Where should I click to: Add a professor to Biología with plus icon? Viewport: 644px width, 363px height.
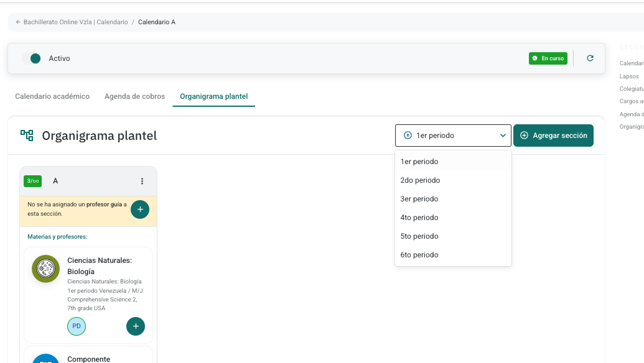136,326
